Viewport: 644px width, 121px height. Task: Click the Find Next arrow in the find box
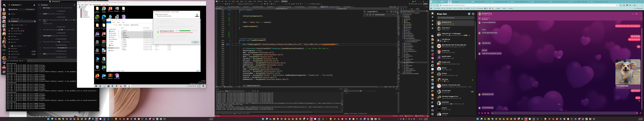391,12
